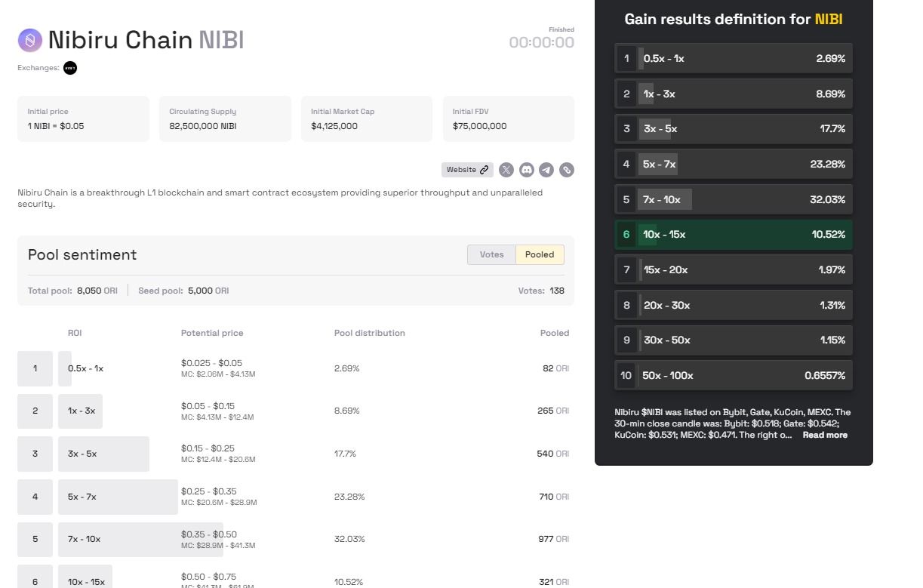
Task: Click potential price $0.15 - $0.25
Action: [208, 448]
